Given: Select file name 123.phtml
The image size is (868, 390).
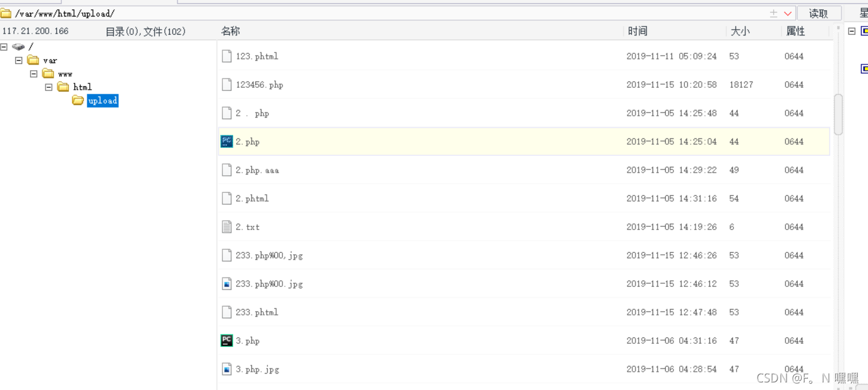Looking at the screenshot, I should point(257,56).
